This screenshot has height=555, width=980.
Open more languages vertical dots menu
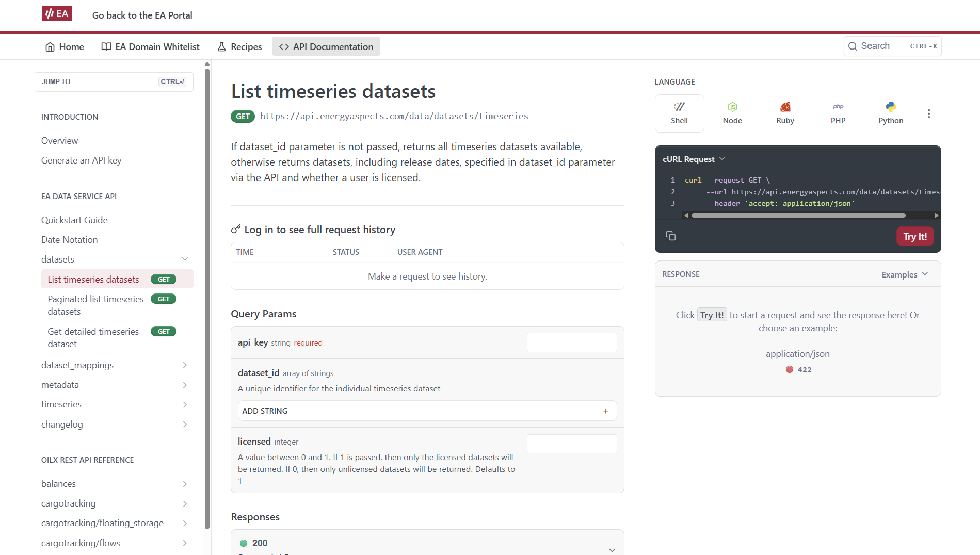(x=929, y=113)
